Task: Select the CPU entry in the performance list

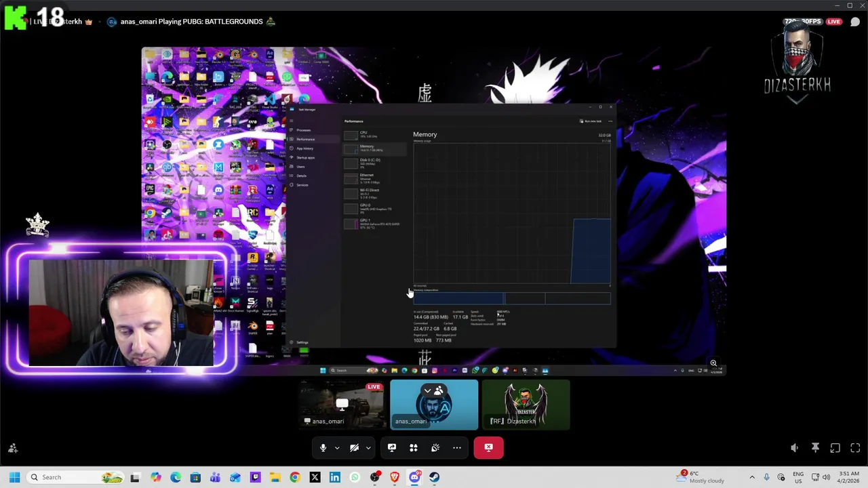Action: tap(374, 134)
